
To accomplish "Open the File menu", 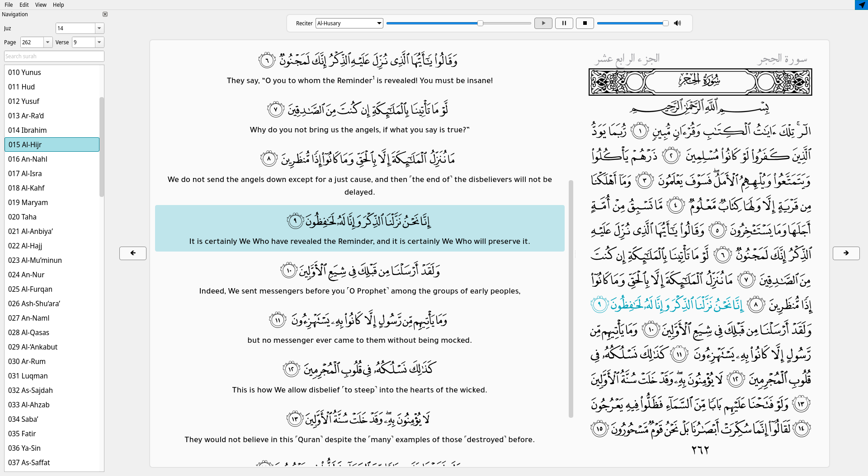I will (8, 5).
